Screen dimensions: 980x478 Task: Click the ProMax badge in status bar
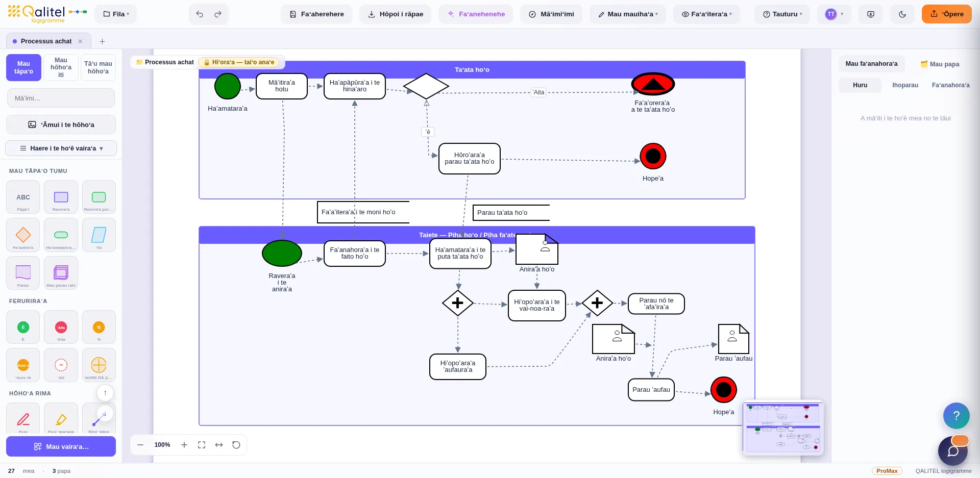pos(887,471)
